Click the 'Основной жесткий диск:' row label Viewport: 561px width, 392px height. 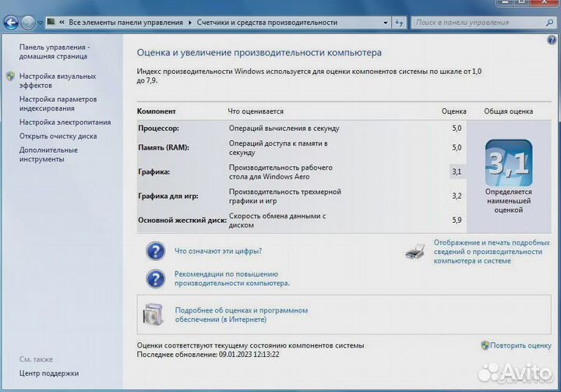coord(182,221)
